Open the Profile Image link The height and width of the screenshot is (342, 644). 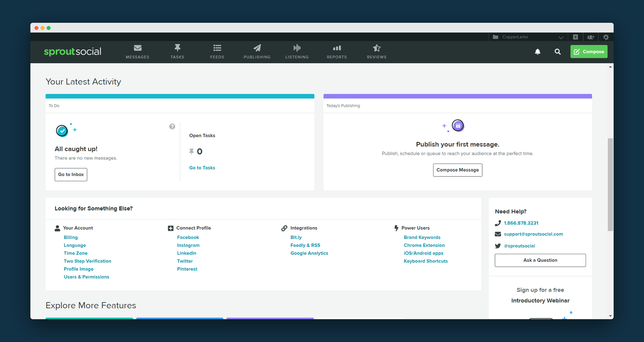[78, 269]
